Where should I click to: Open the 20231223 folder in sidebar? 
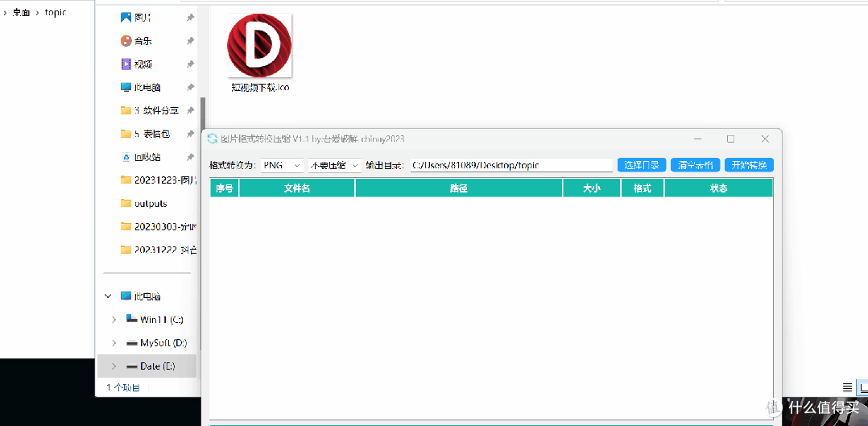(x=159, y=180)
